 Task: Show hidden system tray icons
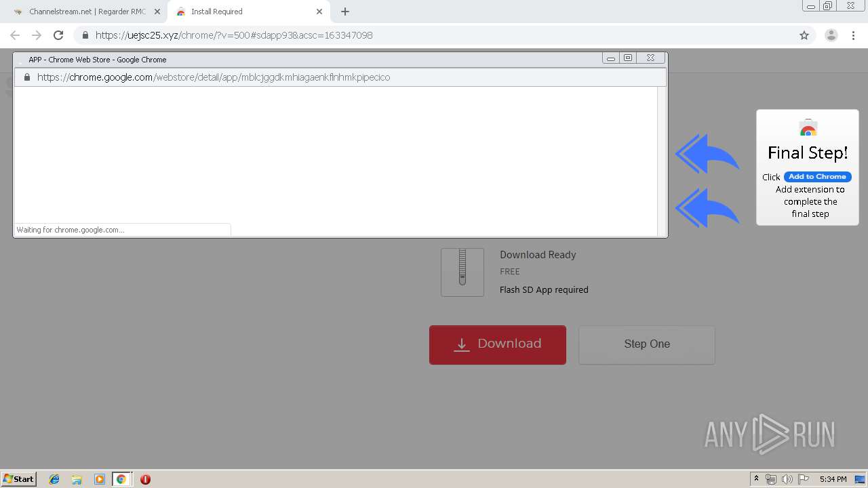pyautogui.click(x=756, y=479)
